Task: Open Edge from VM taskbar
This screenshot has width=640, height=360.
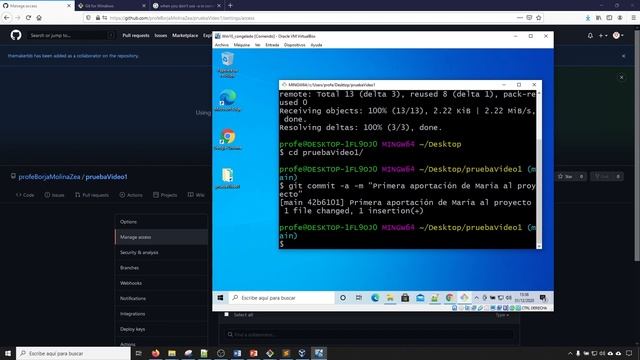Action: coord(375,298)
